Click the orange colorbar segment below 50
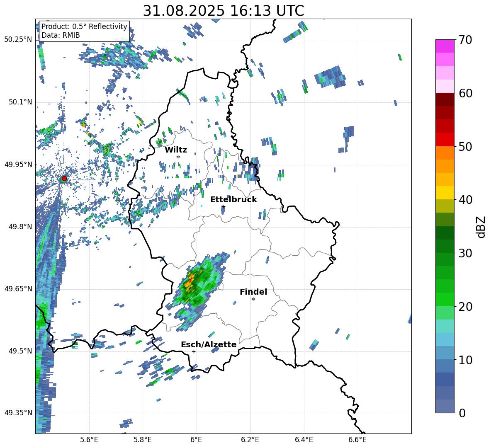The image size is (491, 448). pyautogui.click(x=445, y=153)
